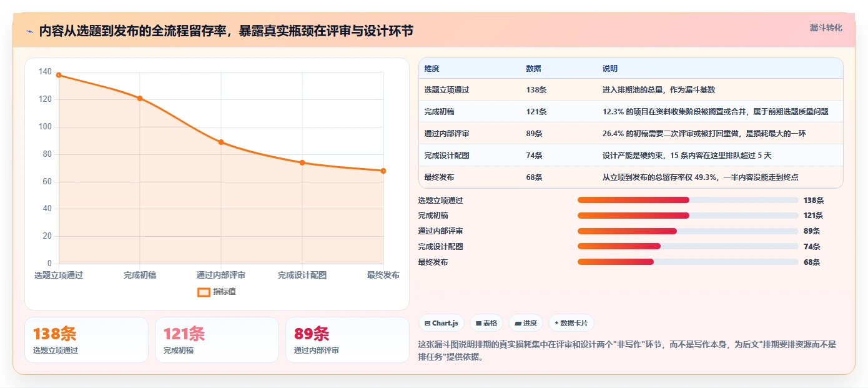Click the 完成设计配图 progress bar
This screenshot has width=868, height=388.
point(688,246)
